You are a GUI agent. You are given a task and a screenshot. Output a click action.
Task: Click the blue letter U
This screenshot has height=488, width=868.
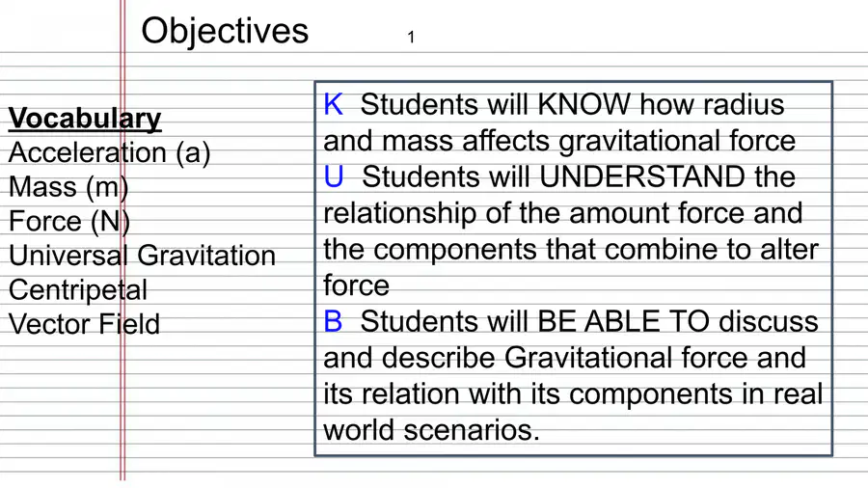coord(334,177)
